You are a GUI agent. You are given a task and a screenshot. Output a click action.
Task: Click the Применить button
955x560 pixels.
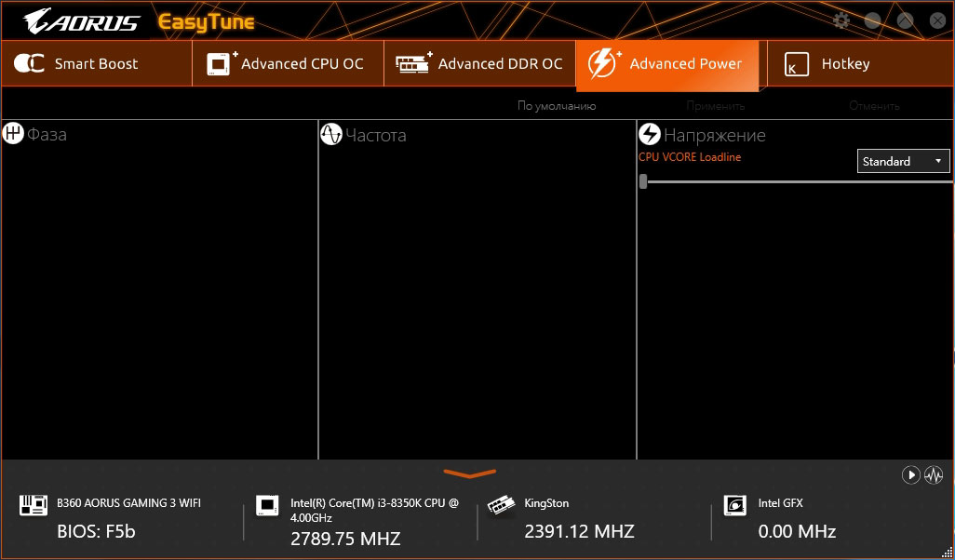pyautogui.click(x=716, y=106)
